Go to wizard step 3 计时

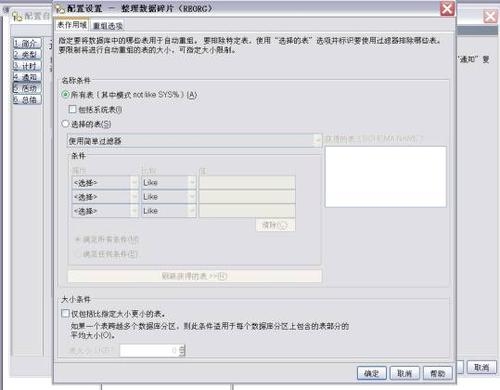point(27,66)
